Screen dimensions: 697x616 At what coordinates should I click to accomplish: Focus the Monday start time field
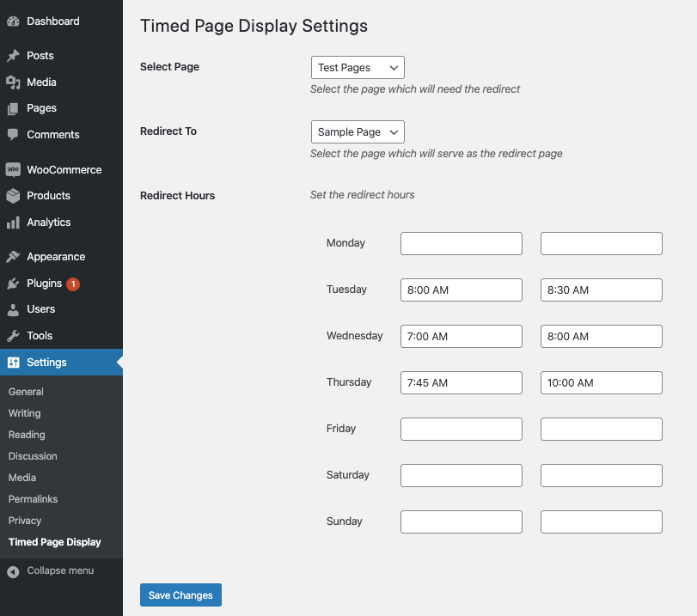click(462, 243)
